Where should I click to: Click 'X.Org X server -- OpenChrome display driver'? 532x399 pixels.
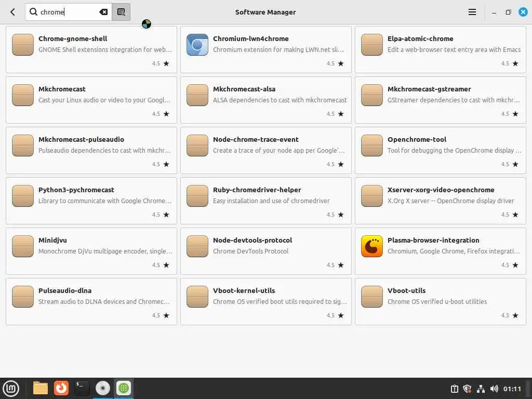(x=450, y=201)
